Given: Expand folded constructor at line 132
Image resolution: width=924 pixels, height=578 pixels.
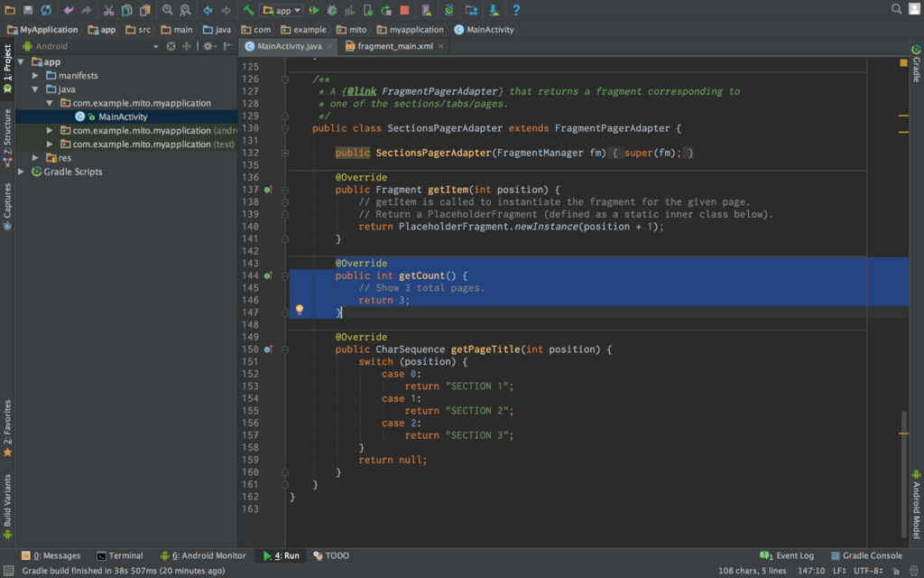Looking at the screenshot, I should (x=285, y=154).
